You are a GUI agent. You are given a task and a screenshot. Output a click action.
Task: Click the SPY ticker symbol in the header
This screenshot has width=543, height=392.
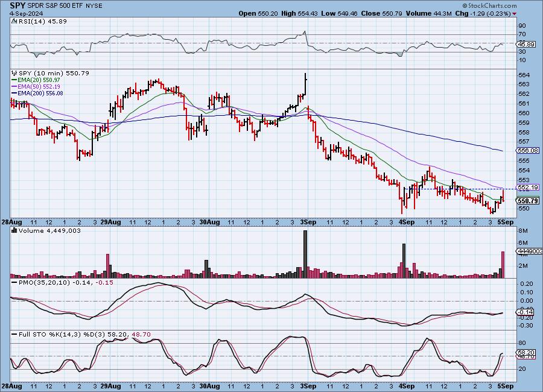(x=17, y=5)
